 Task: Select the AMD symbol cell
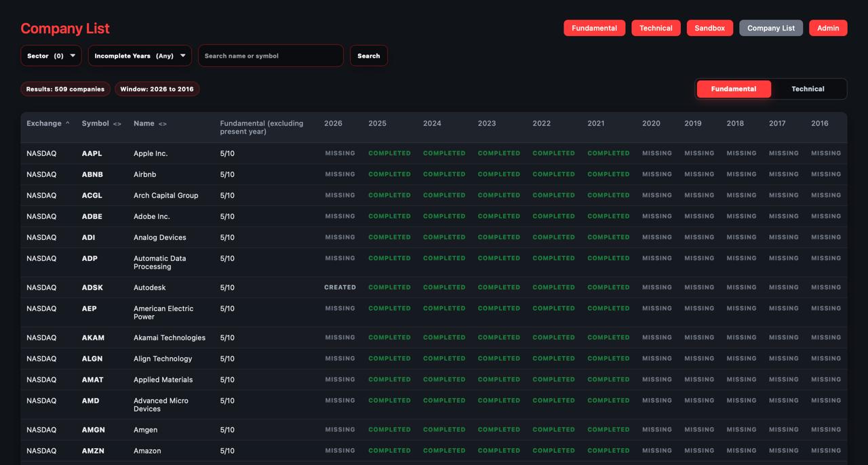90,401
